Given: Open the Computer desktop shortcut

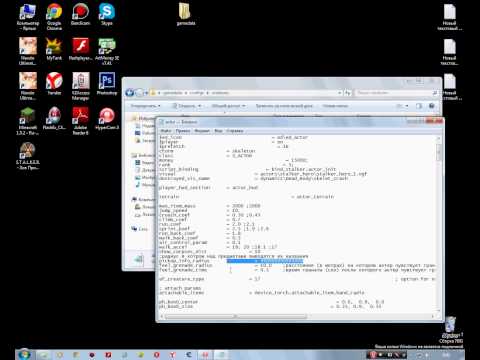Looking at the screenshot, I should 28,17.
